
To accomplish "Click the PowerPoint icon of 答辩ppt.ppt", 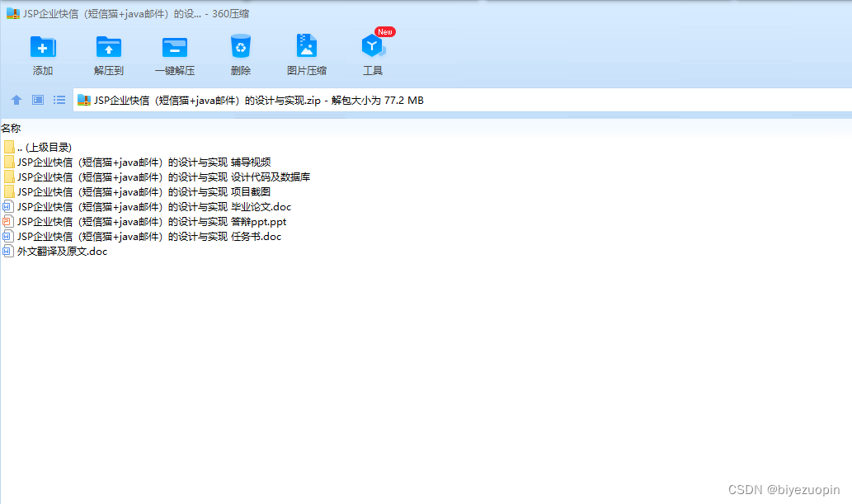I will pyautogui.click(x=7, y=221).
